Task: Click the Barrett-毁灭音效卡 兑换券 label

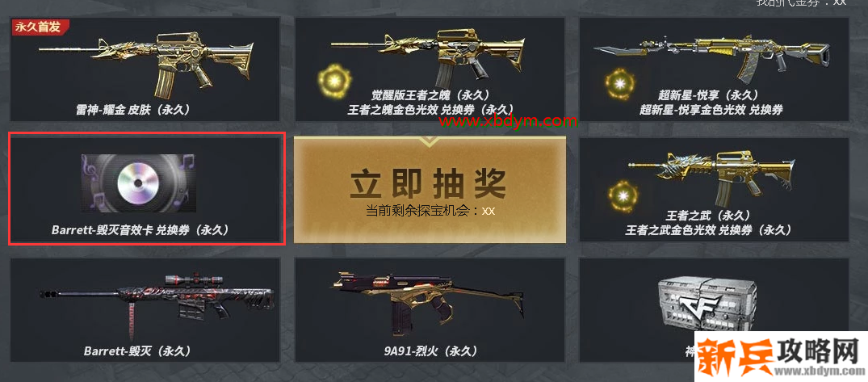Action: point(140,229)
